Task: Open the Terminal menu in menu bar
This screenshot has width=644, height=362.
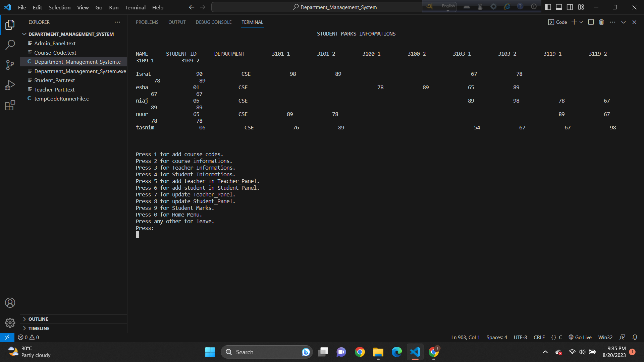Action: [135, 7]
